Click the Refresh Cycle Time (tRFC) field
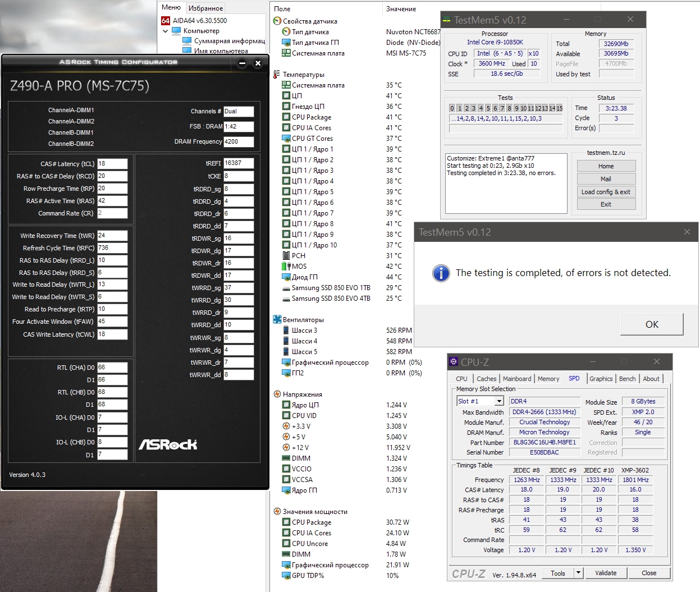The image size is (700, 592). 112,248
